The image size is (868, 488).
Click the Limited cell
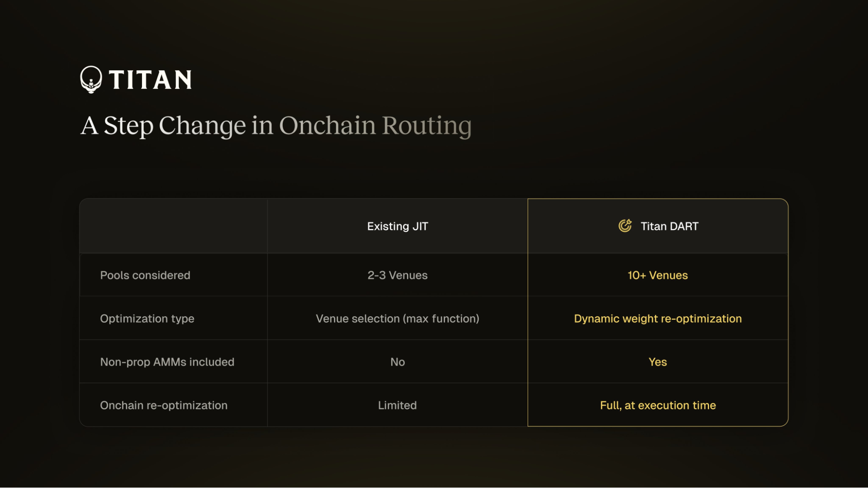click(x=397, y=405)
